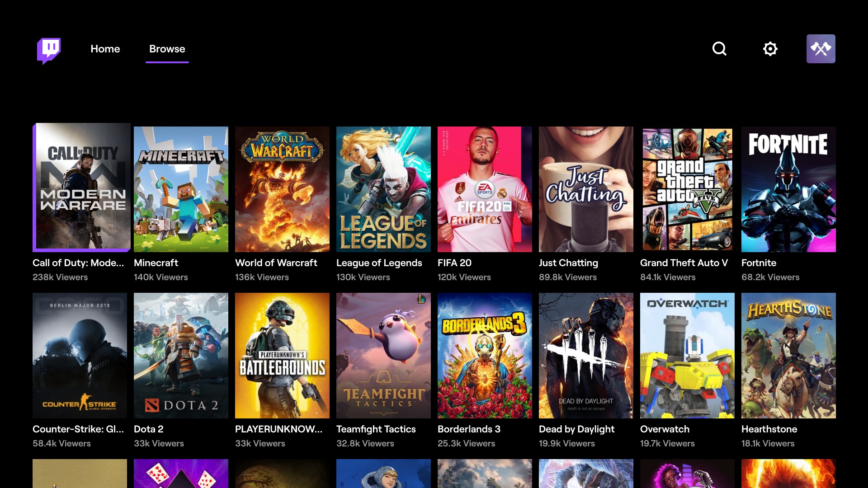The image size is (868, 488).
Task: Select the FIFA 20 cover art
Action: pos(485,189)
